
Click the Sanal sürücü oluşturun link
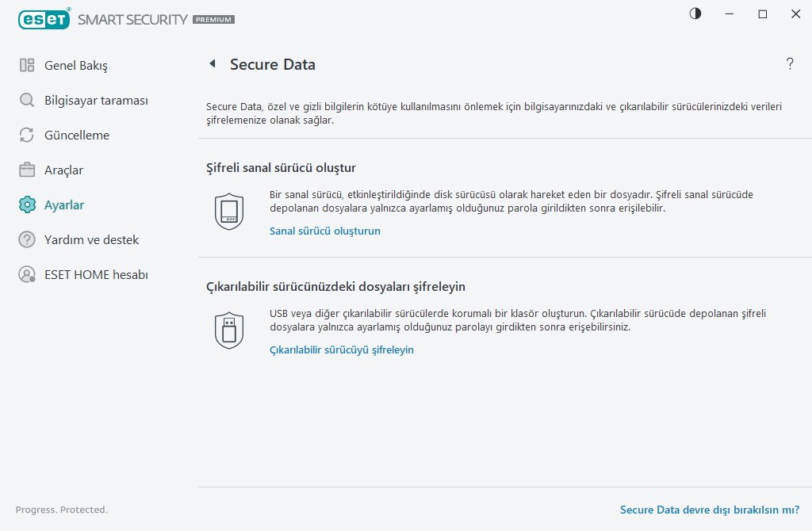click(x=324, y=231)
